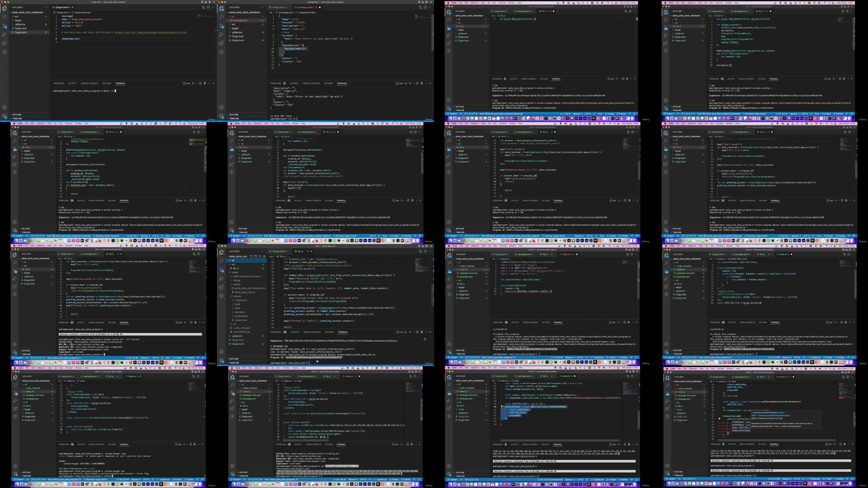Toggle primary side bar in Cargo.toml window title bar
Viewport: 868px width, 488px height.
203,2
